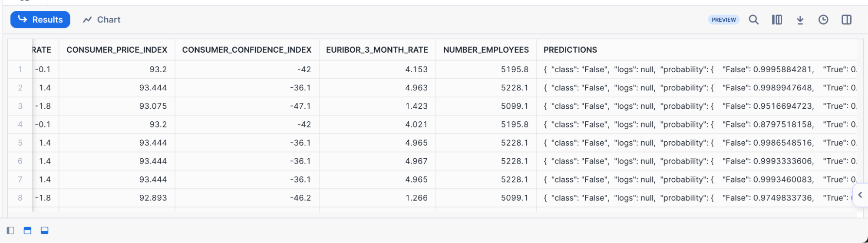Click the PREVIEW badge

point(723,20)
